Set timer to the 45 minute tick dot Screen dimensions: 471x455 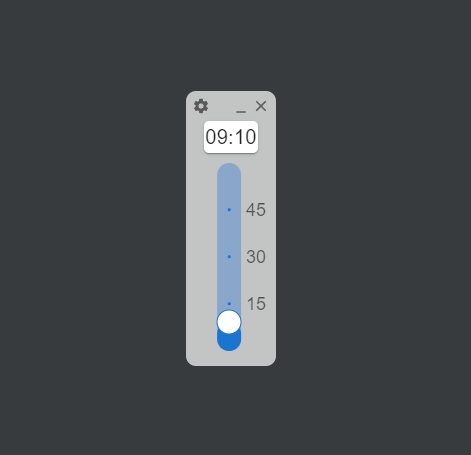229,210
